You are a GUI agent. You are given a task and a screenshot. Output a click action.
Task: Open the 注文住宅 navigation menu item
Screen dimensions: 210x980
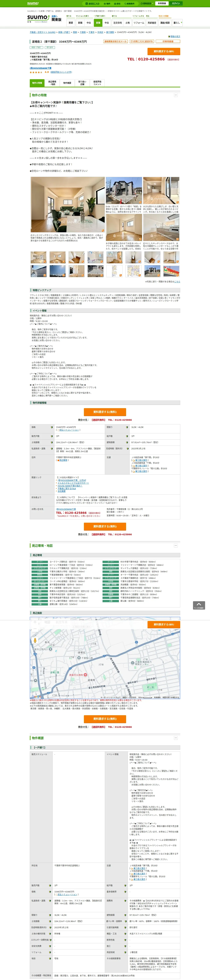(117, 23)
